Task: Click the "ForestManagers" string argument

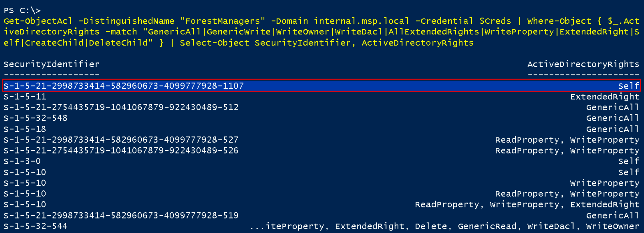Action: (222, 21)
